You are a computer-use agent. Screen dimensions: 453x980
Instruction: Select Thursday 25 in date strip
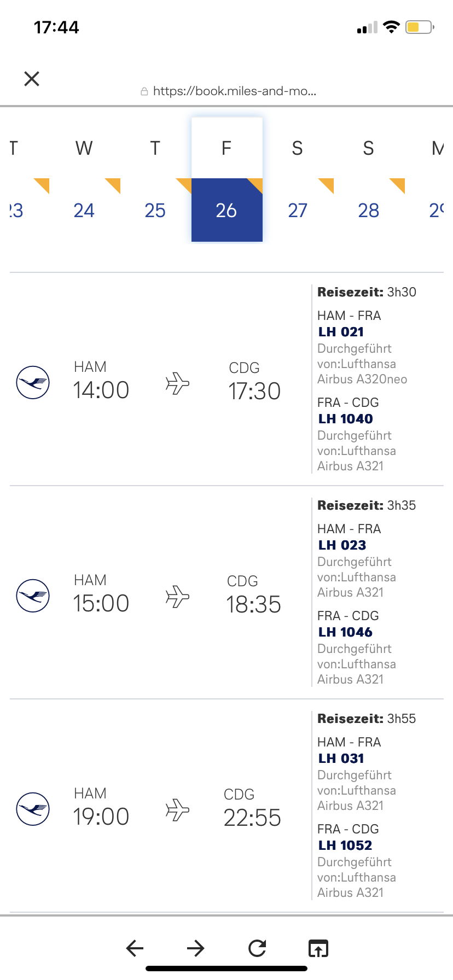[155, 210]
